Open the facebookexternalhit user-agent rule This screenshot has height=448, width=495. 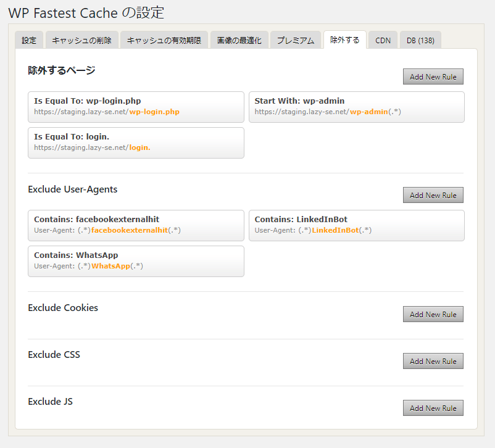[x=136, y=225]
